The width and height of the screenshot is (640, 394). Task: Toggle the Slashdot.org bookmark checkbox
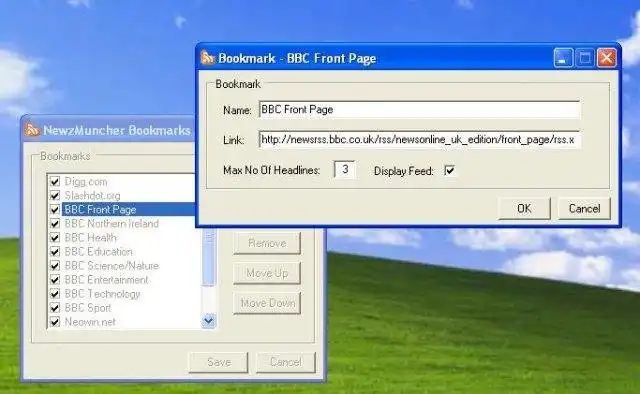click(55, 196)
